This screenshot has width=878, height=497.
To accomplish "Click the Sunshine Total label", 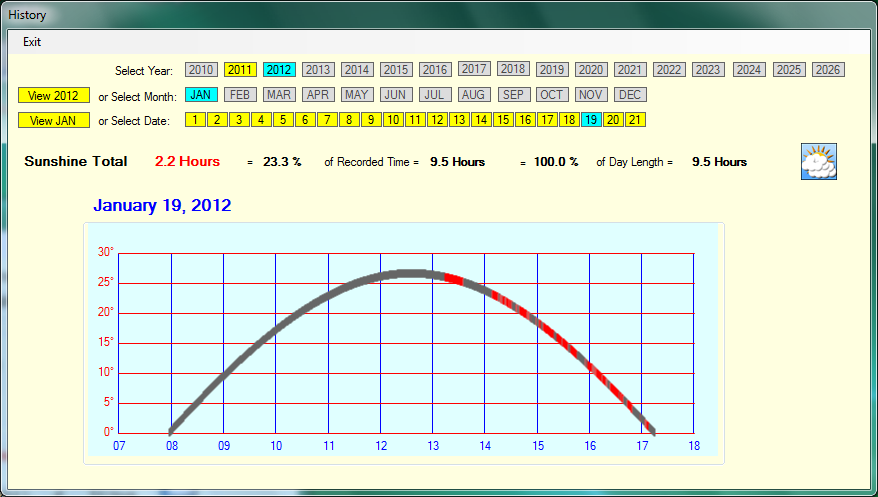I will [x=76, y=162].
